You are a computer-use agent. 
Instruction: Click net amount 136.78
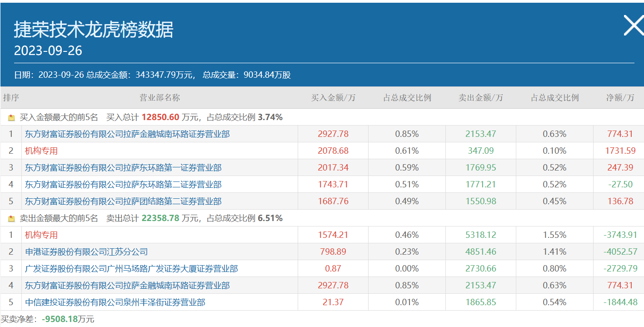point(620,201)
